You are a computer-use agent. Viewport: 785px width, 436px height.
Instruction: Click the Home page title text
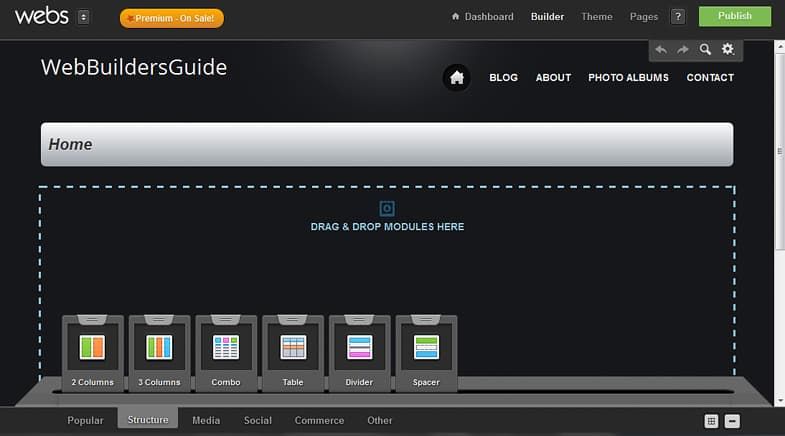click(70, 144)
